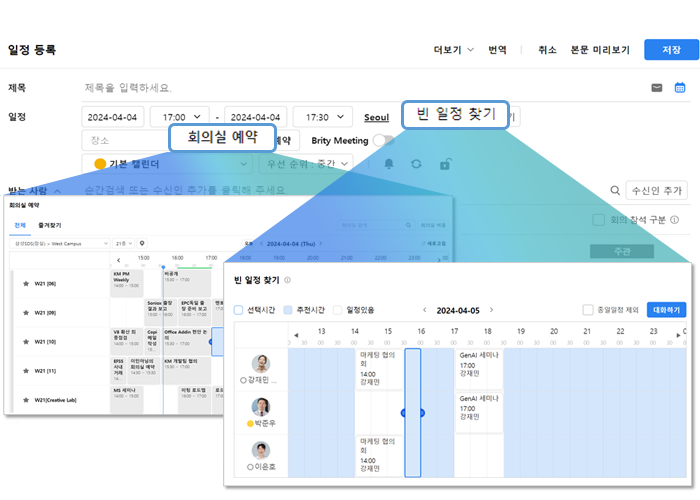Click the 수신인 추가 button

(x=656, y=191)
